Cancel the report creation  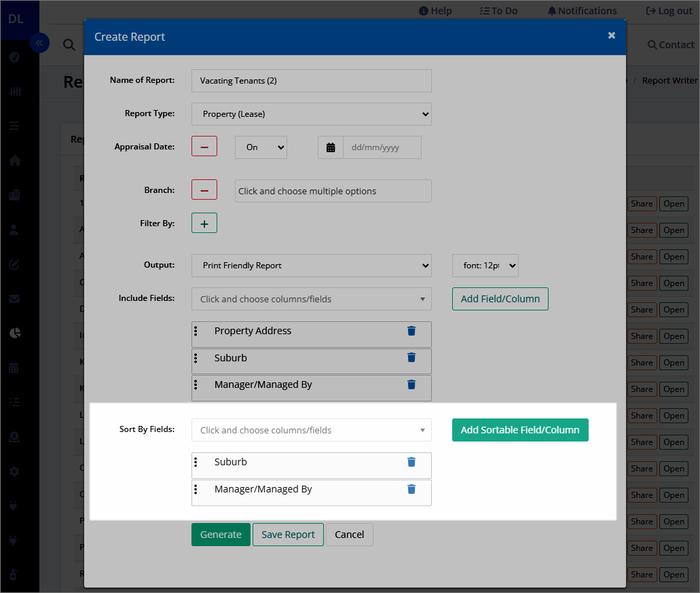pos(349,535)
